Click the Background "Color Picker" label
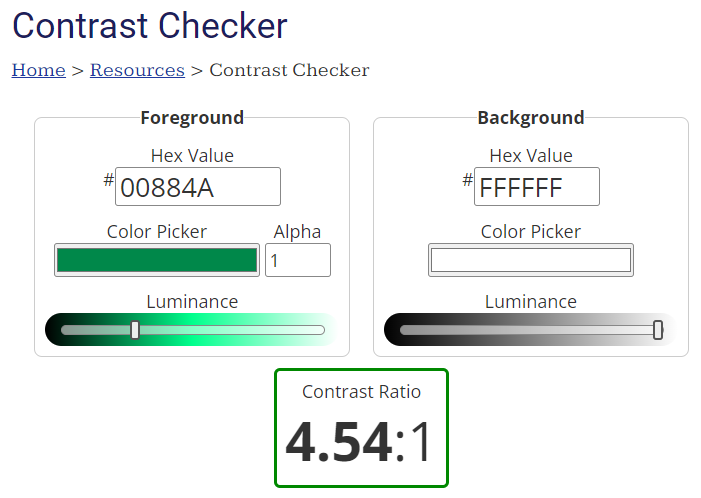Screen dimensions: 701x498 pyautogui.click(x=531, y=232)
